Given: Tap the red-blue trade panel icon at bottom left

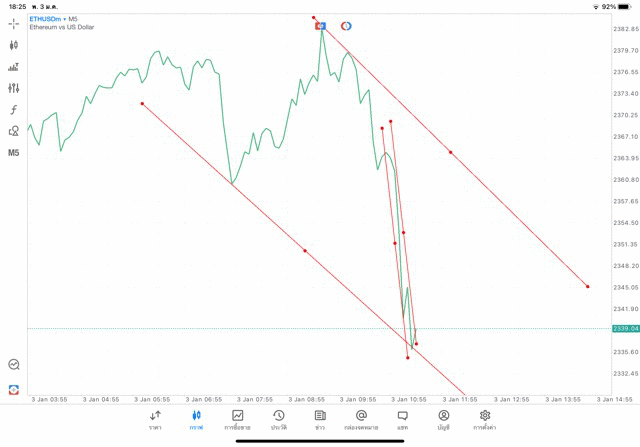Looking at the screenshot, I should [14, 389].
